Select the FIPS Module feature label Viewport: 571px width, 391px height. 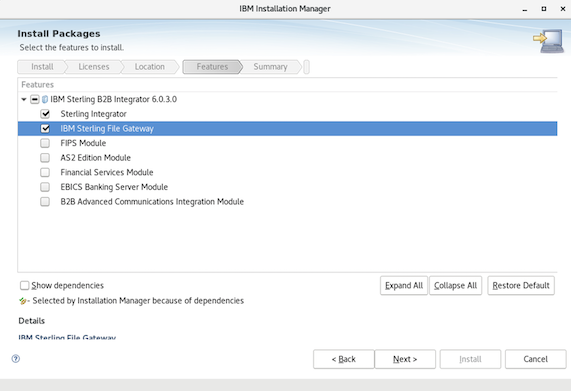tap(83, 143)
